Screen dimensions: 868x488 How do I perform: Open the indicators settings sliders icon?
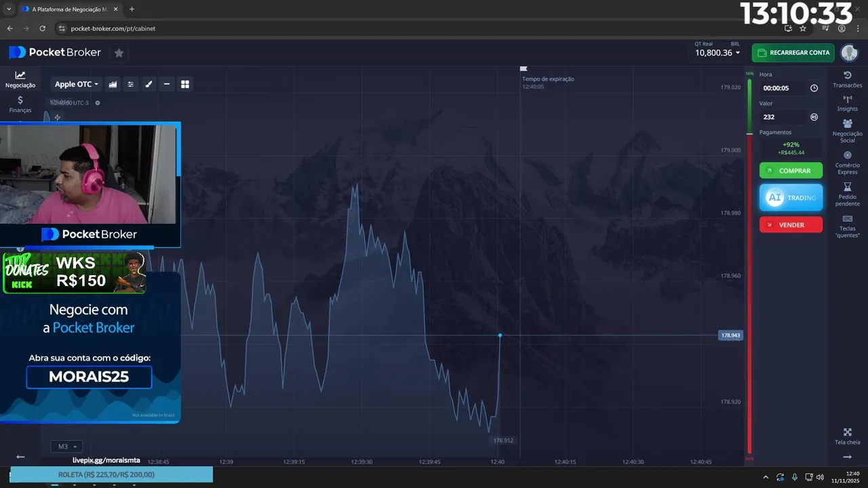[x=131, y=84]
